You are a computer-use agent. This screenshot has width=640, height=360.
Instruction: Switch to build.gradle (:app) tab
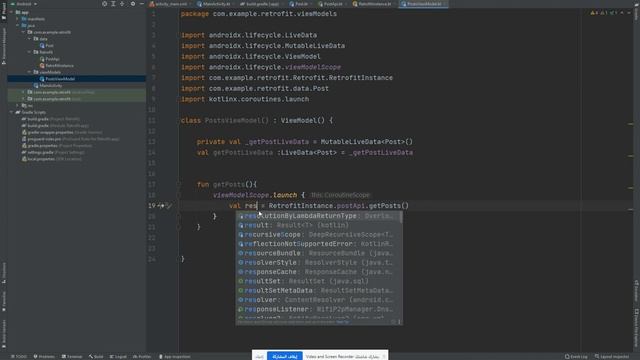tap(262, 4)
